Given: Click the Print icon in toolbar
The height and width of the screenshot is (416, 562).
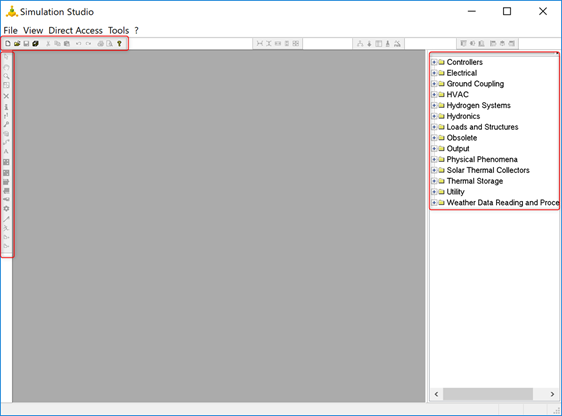Looking at the screenshot, I should (100, 44).
